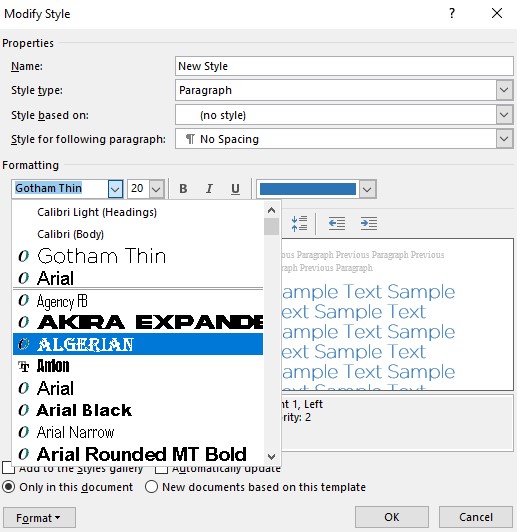
Task: Close the Modify Style dialog
Action: click(x=497, y=14)
